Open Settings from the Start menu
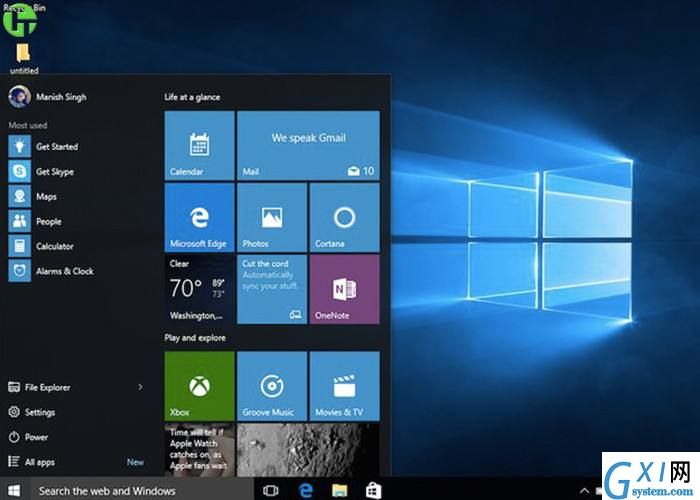The height and width of the screenshot is (500, 700). (32, 412)
